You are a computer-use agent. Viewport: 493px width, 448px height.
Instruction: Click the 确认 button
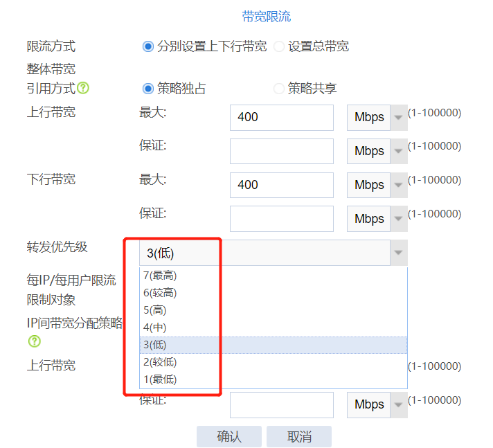click(229, 436)
